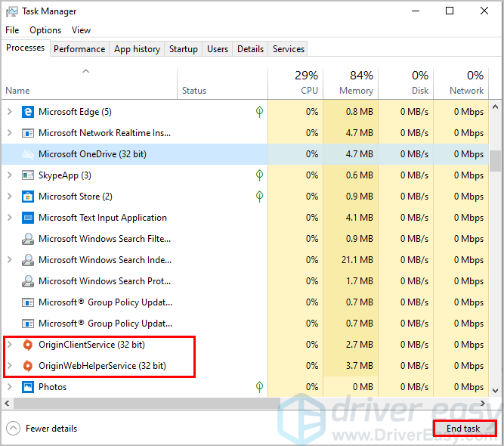The image size is (504, 446).
Task: Click the Photos app icon
Action: point(28,387)
